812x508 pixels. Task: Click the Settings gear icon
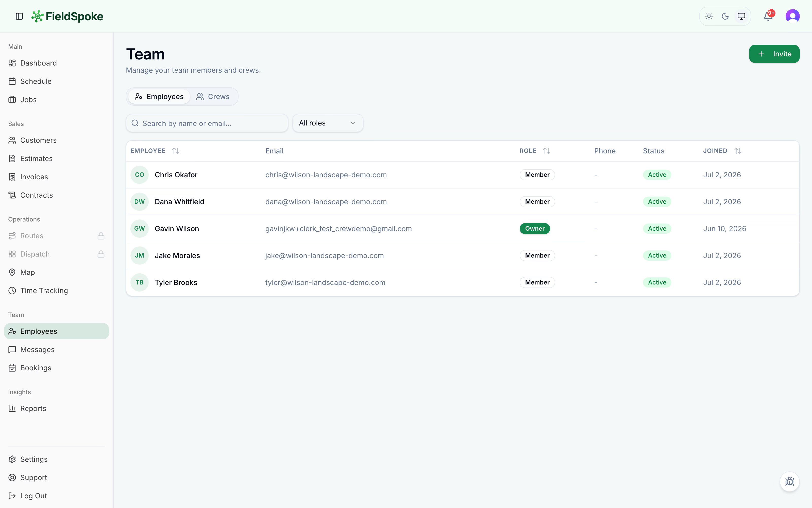tap(12, 459)
